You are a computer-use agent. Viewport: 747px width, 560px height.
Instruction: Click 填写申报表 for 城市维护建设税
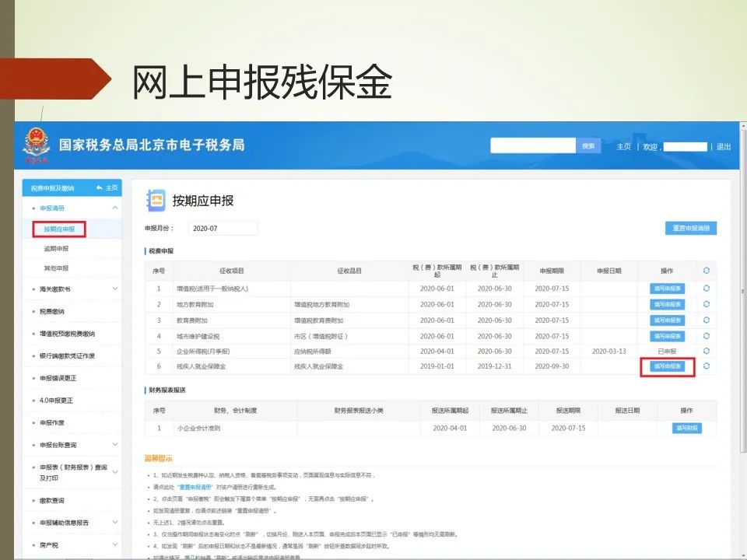pos(667,336)
